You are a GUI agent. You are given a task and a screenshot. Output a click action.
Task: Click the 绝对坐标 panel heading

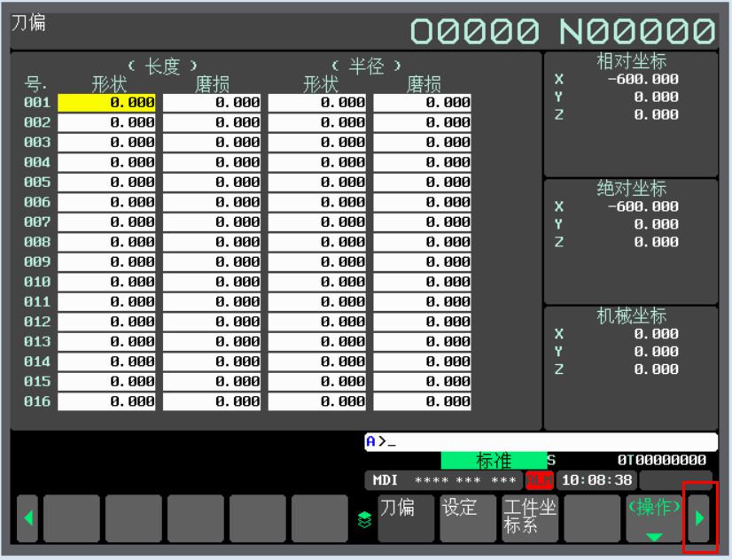point(631,189)
